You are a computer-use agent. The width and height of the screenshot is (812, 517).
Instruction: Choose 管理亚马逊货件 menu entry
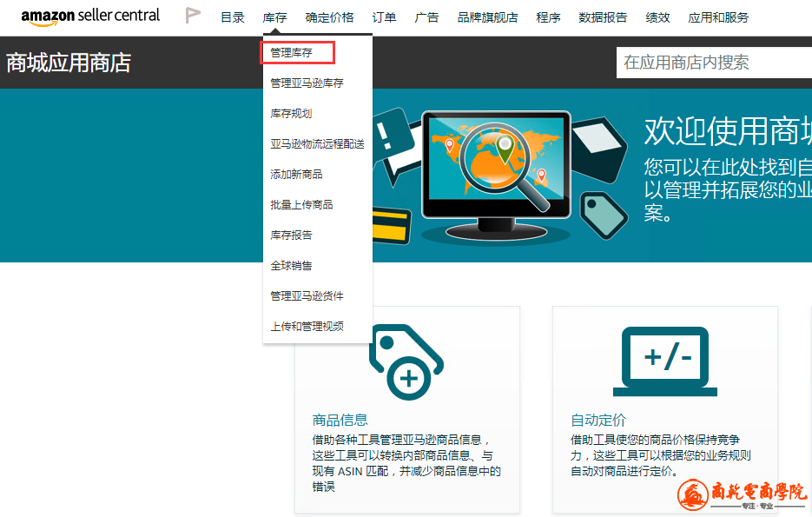click(307, 296)
